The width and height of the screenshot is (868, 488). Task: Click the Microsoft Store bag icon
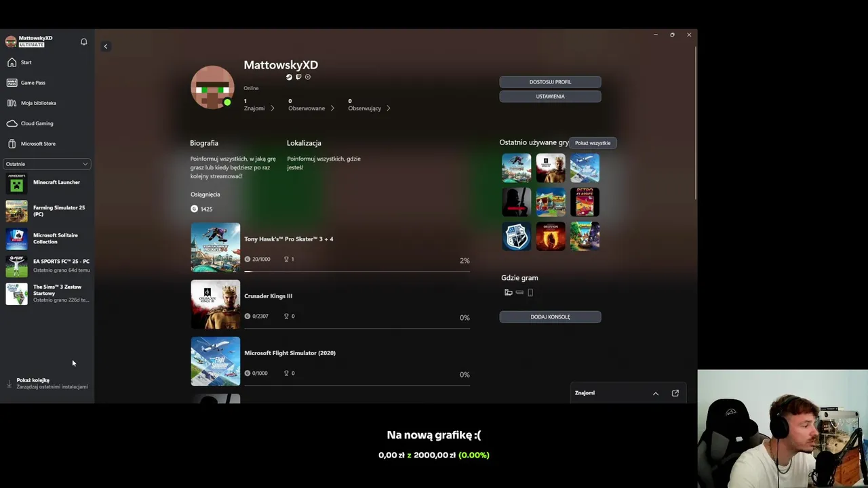pos(12,144)
